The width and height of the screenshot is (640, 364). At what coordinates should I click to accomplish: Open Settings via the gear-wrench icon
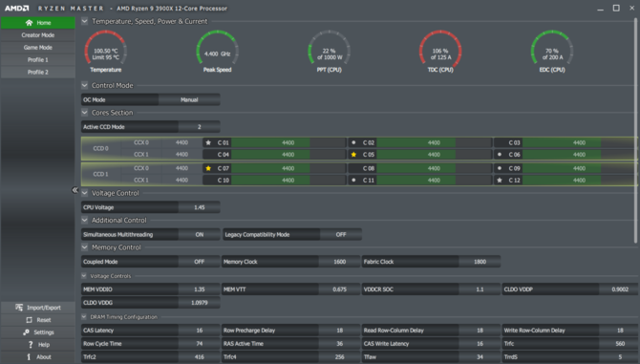point(26,332)
